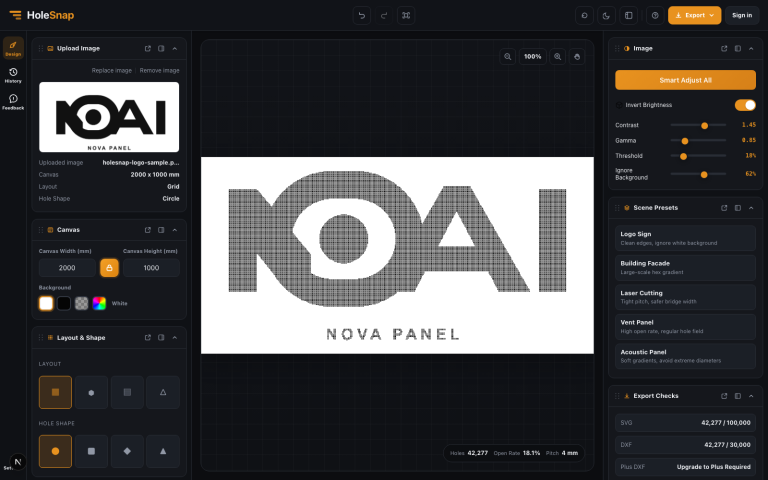This screenshot has width=768, height=480.
Task: Click the 100% zoom level button
Action: point(532,56)
